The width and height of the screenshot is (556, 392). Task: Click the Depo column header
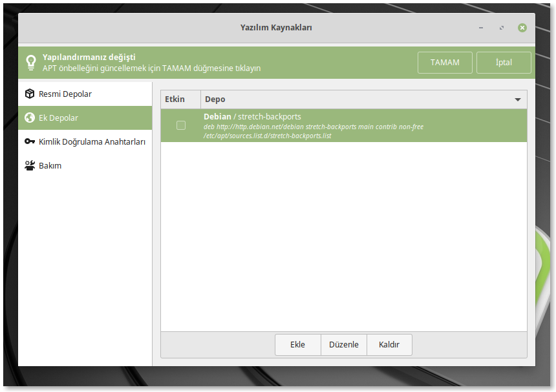[363, 99]
